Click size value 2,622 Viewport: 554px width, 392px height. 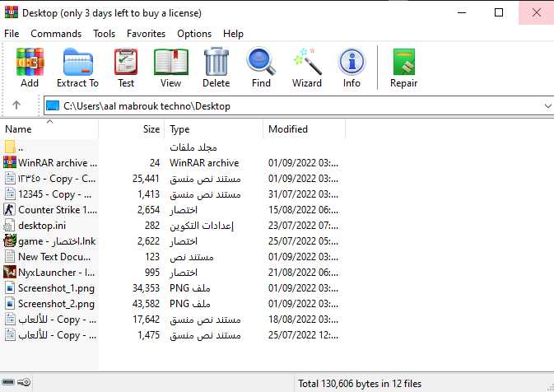click(149, 241)
